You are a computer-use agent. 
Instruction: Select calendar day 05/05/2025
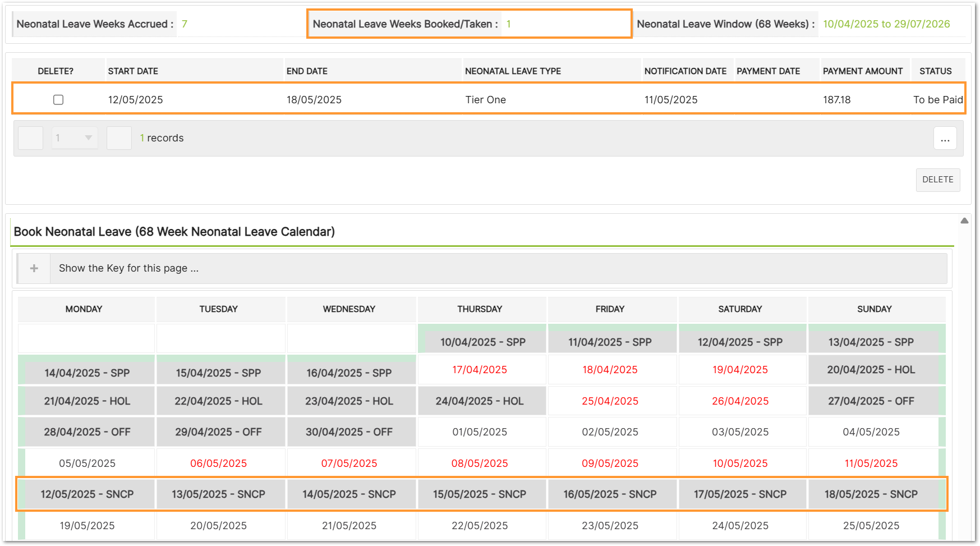click(87, 464)
